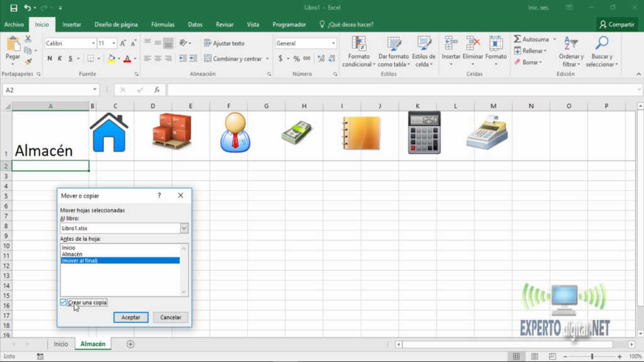Open the General number format dropdown

point(333,43)
